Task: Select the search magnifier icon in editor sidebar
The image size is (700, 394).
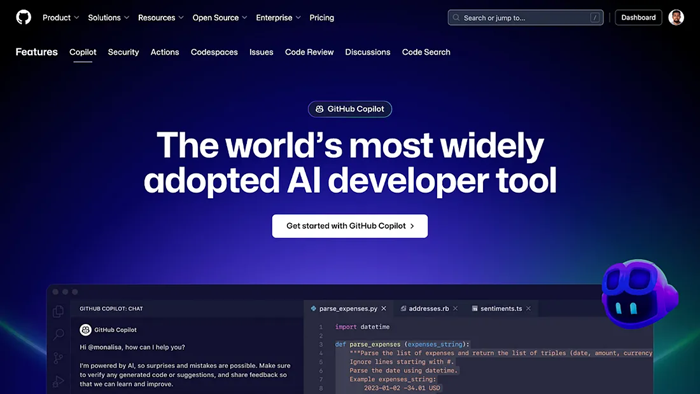Action: [58, 334]
